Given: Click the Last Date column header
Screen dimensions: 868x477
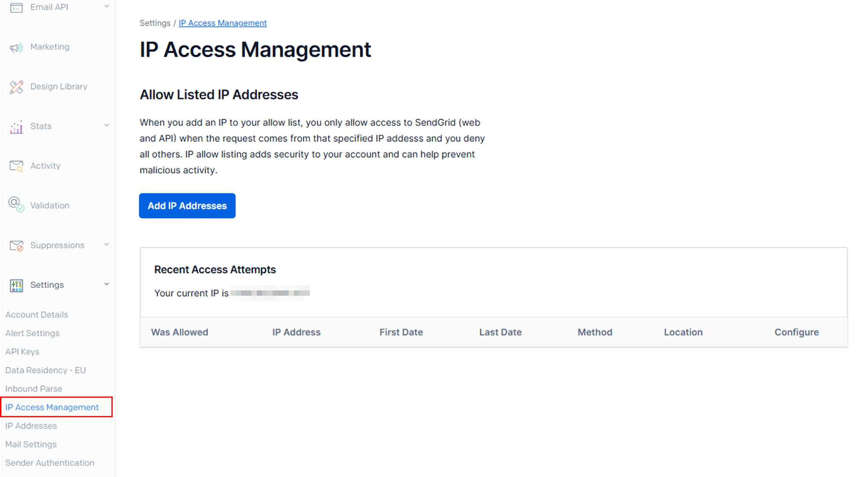Looking at the screenshot, I should [x=500, y=332].
